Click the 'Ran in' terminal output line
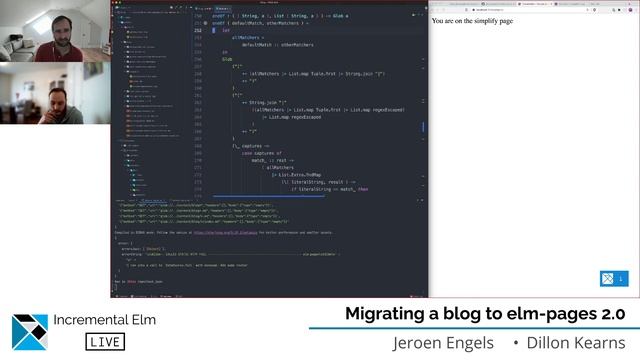The width and height of the screenshot is (640, 360). [x=138, y=282]
